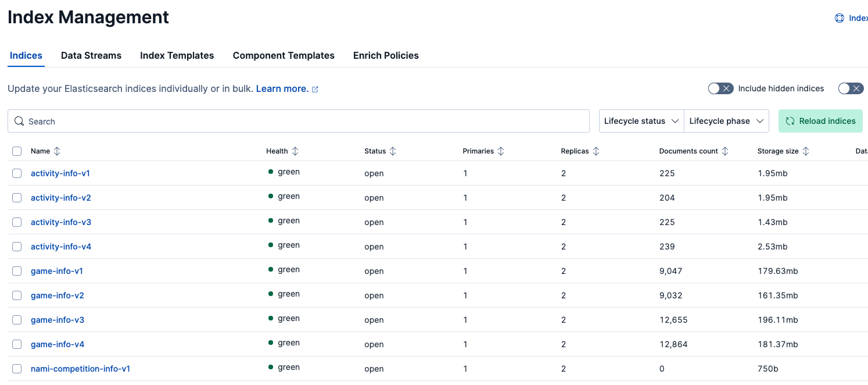The height and width of the screenshot is (385, 868).
Task: Check the activity-info-v1 row checkbox
Action: point(17,173)
